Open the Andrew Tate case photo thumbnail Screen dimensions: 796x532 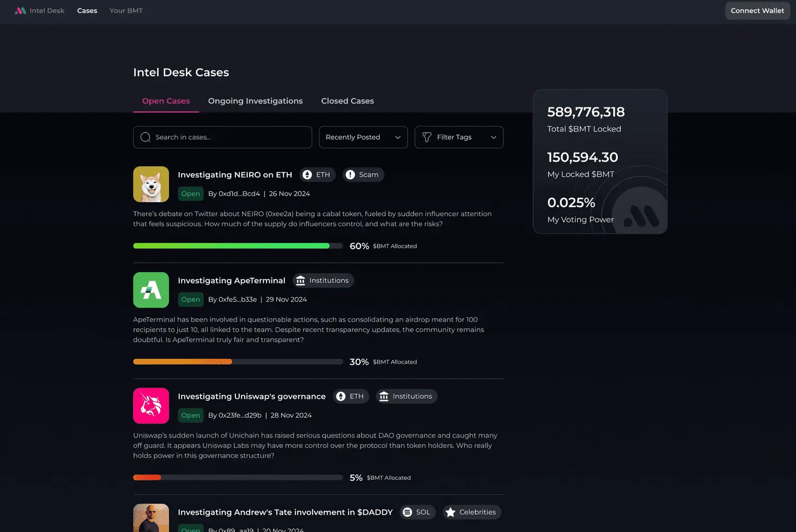tap(151, 518)
